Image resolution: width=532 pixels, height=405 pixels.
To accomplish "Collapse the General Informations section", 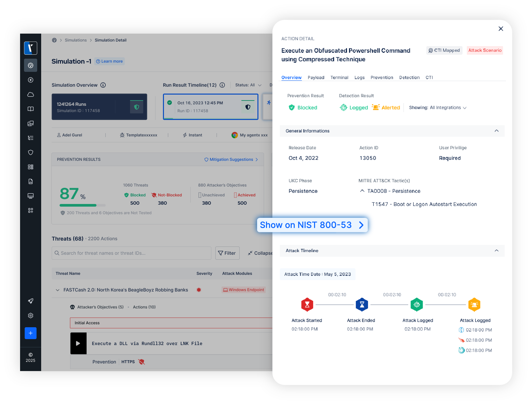I will 496,131.
